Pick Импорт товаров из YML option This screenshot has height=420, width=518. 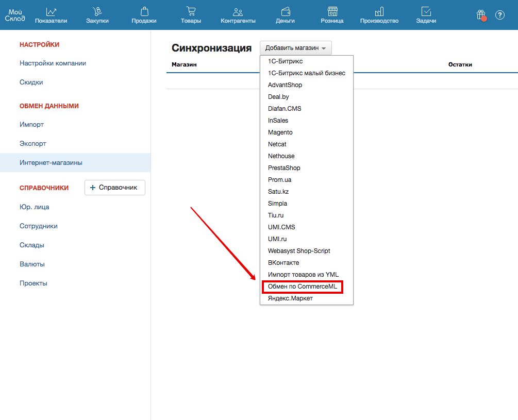[x=303, y=275]
